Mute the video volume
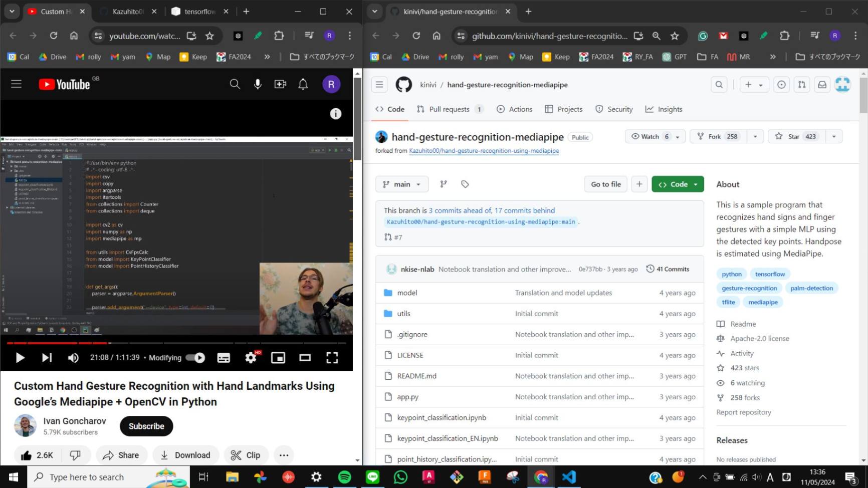The height and width of the screenshot is (488, 868). point(73,358)
